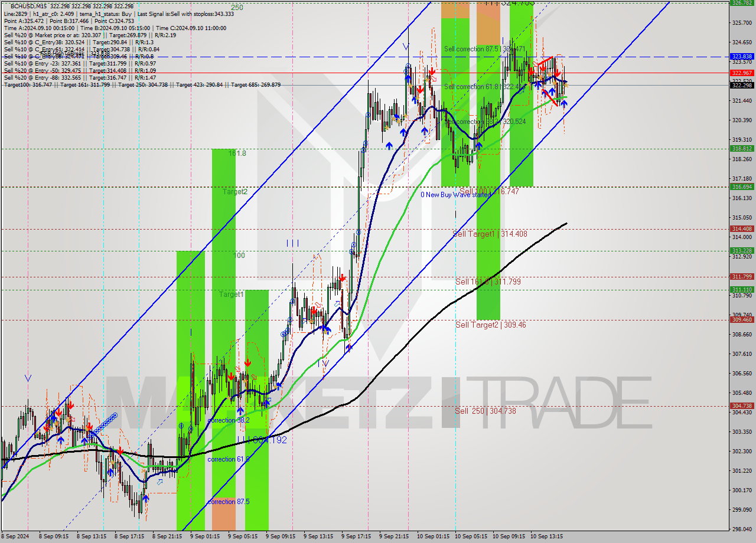Click the green '161.8' level label
Image resolution: width=756 pixels, height=543 pixels.
point(237,153)
